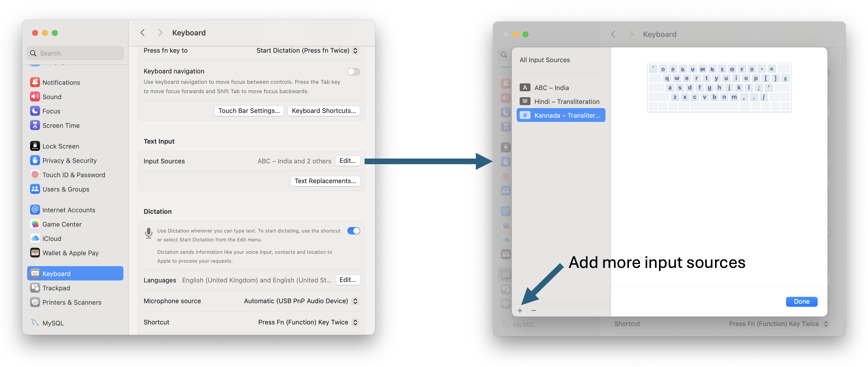Click the 'Dictation' section heading
The width and height of the screenshot is (868, 367).
pos(158,212)
